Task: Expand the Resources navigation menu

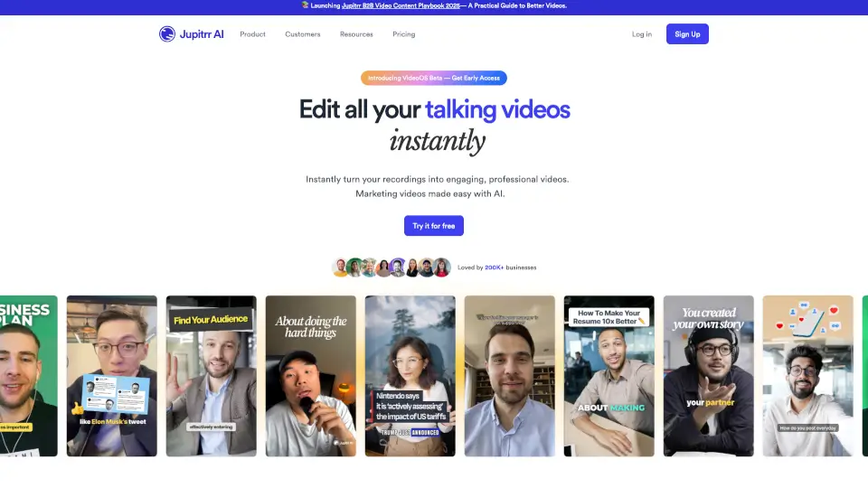Action: point(356,34)
